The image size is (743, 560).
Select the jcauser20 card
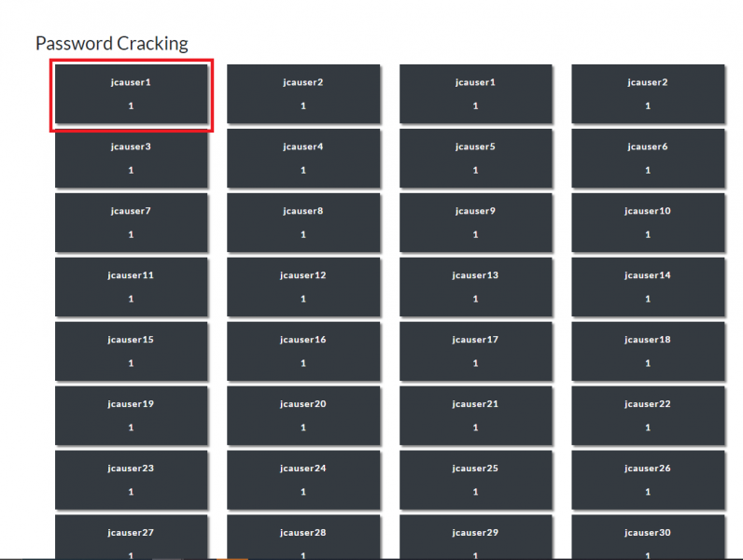[x=303, y=416]
